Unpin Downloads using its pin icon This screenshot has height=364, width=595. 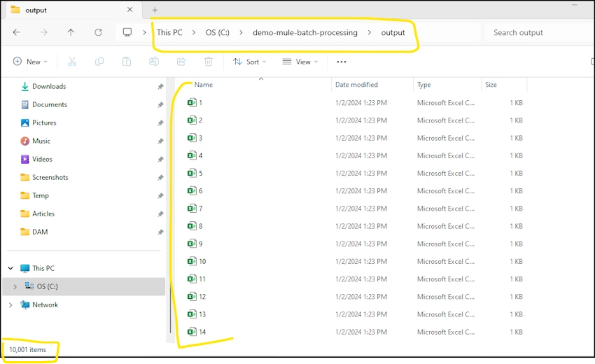[160, 87]
